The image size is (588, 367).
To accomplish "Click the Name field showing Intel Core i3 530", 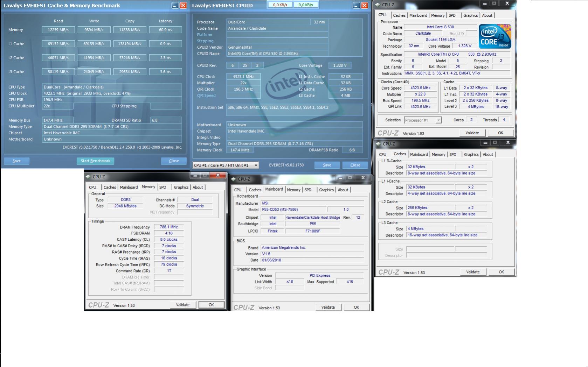I will click(x=441, y=27).
